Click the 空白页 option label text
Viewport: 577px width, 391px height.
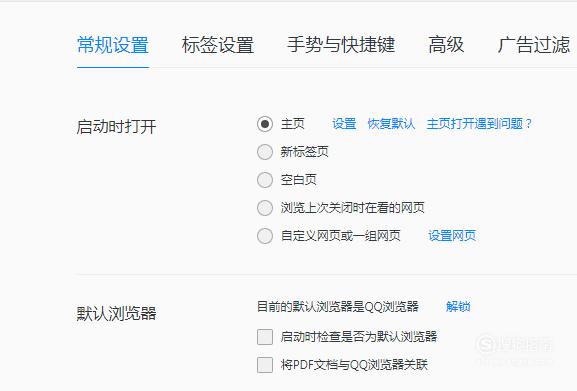click(298, 179)
